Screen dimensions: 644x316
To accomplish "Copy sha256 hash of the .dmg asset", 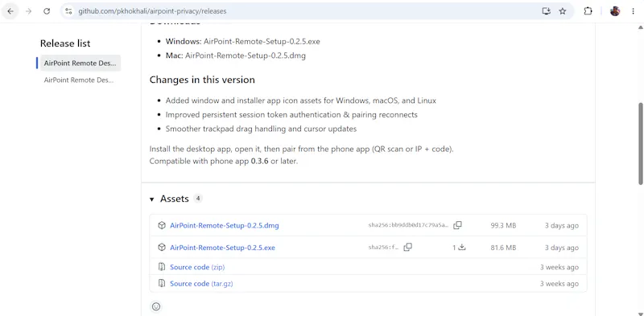I will [457, 225].
